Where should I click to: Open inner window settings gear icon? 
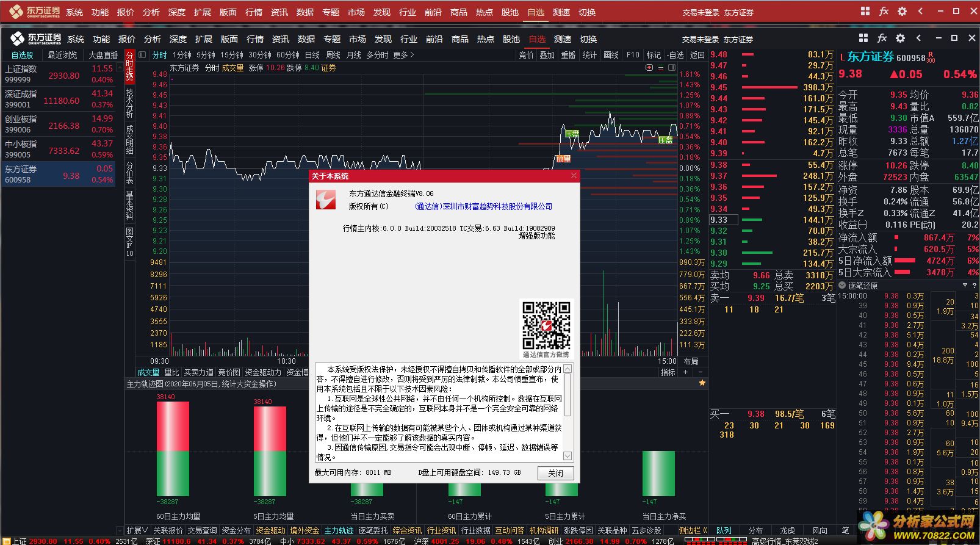click(x=900, y=38)
